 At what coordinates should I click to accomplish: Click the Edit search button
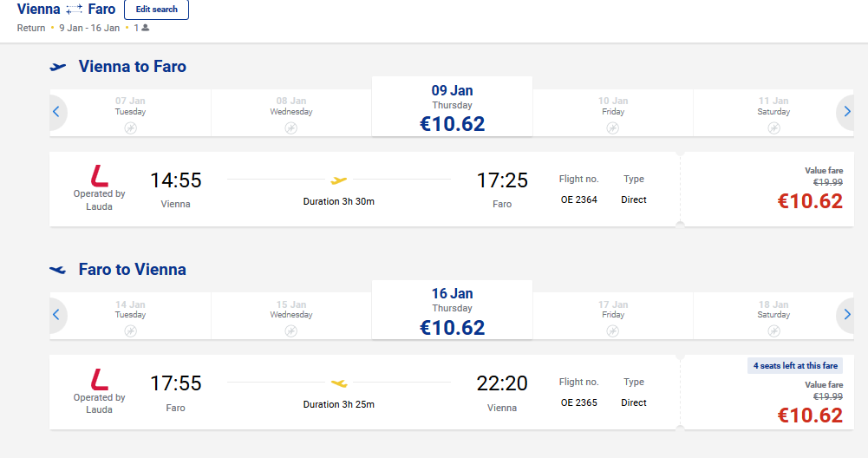point(156,10)
